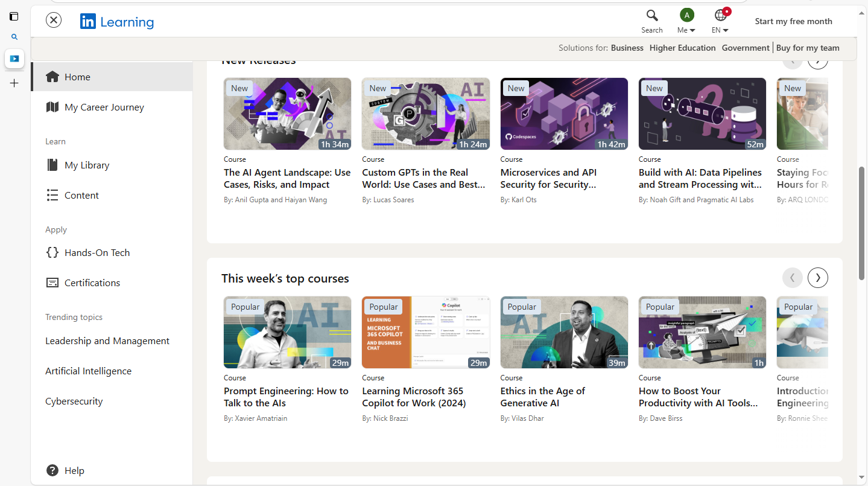Click the plus icon in the browser strip

14,83
